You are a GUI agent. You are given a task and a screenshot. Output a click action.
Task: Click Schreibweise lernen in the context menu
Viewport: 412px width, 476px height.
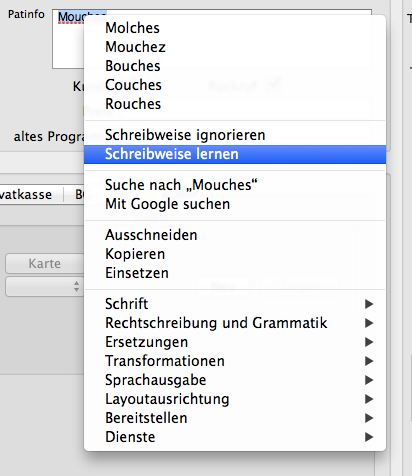[x=235, y=154]
